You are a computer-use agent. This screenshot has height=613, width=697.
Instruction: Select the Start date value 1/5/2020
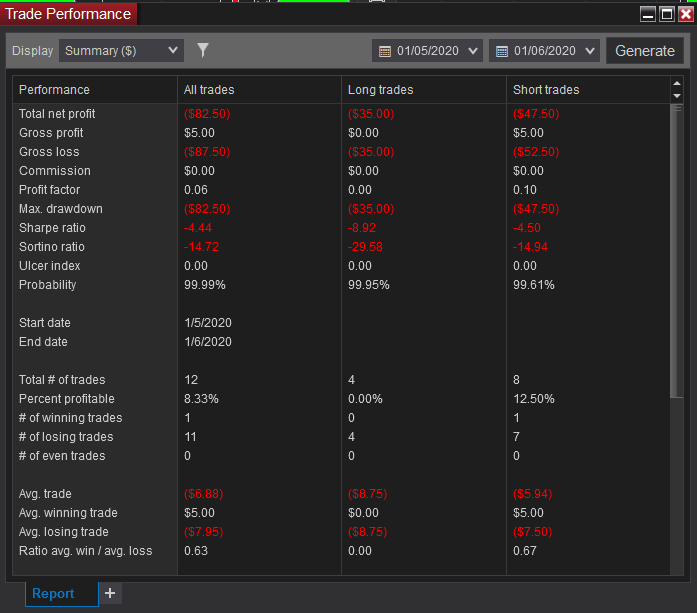click(208, 323)
